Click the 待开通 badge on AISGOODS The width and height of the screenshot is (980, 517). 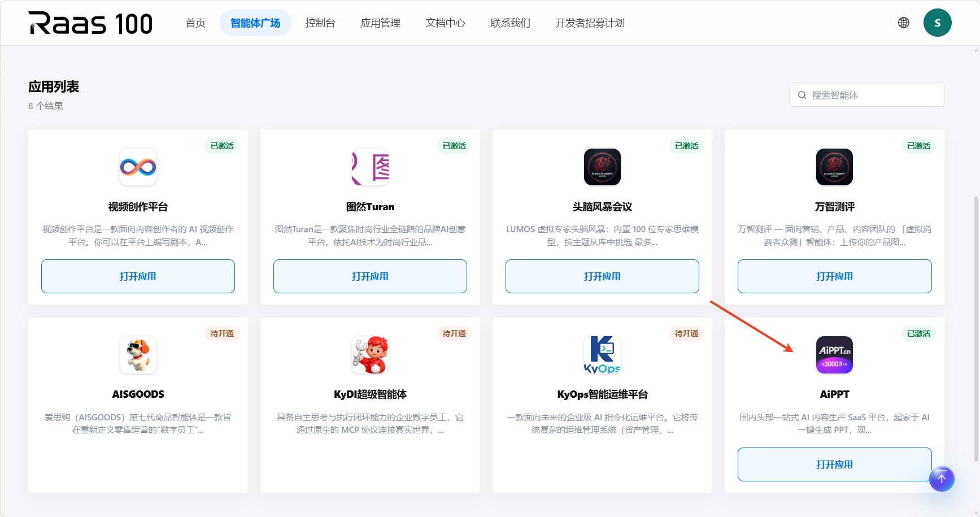point(222,333)
